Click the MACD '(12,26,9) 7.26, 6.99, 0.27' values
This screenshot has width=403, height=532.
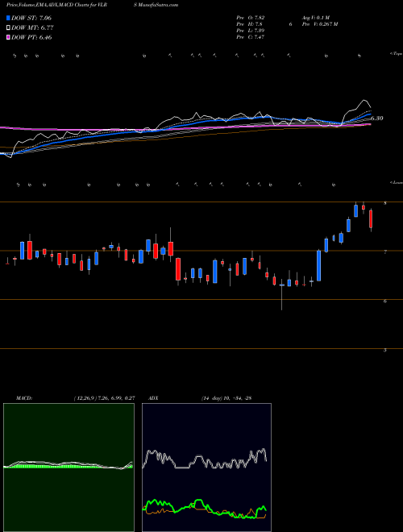click(x=104, y=398)
